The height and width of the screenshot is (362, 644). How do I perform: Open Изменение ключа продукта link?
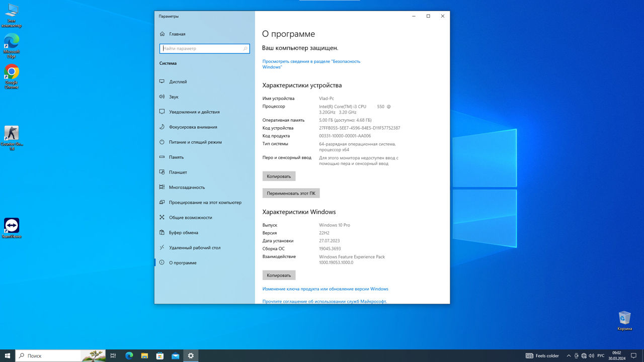pyautogui.click(x=326, y=289)
